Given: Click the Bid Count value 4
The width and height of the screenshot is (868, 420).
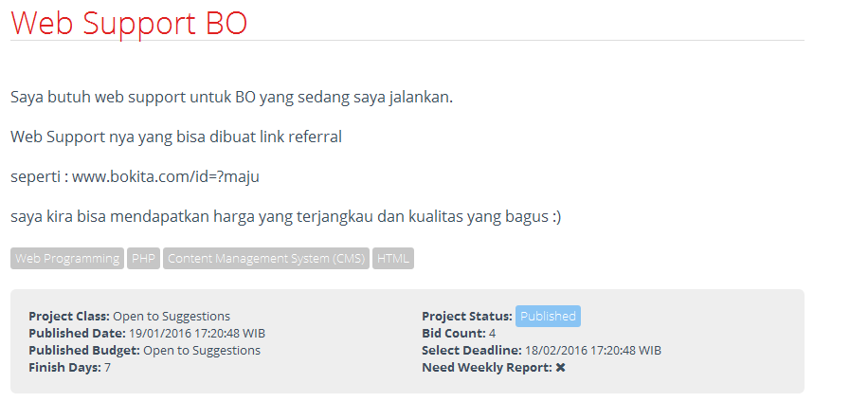Looking at the screenshot, I should pyautogui.click(x=492, y=334).
